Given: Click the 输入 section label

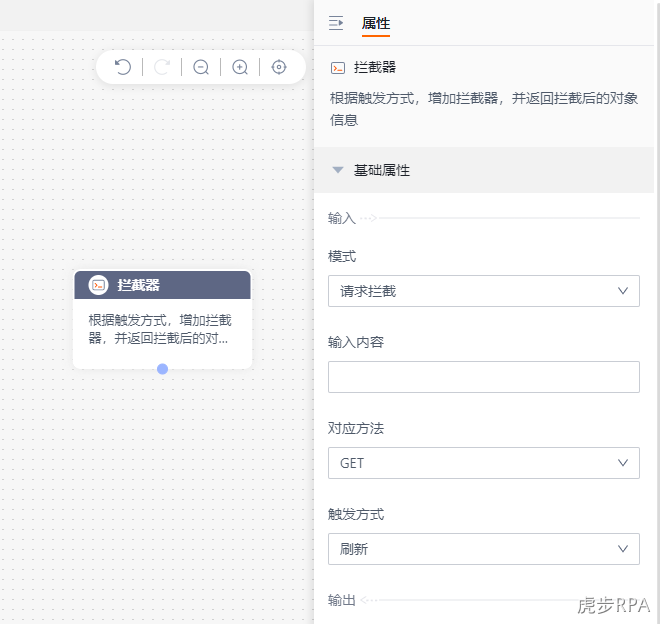Looking at the screenshot, I should point(342,218).
